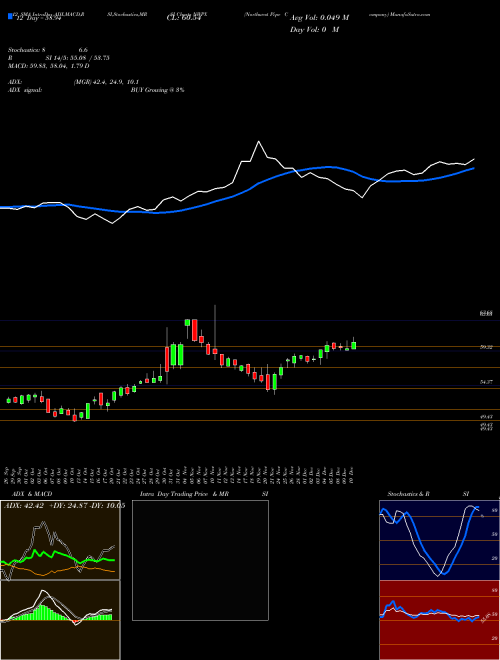The height and width of the screenshot is (660, 500).
Task: Click the 'Intra Day Trading Price & MR' title
Action: point(184,494)
